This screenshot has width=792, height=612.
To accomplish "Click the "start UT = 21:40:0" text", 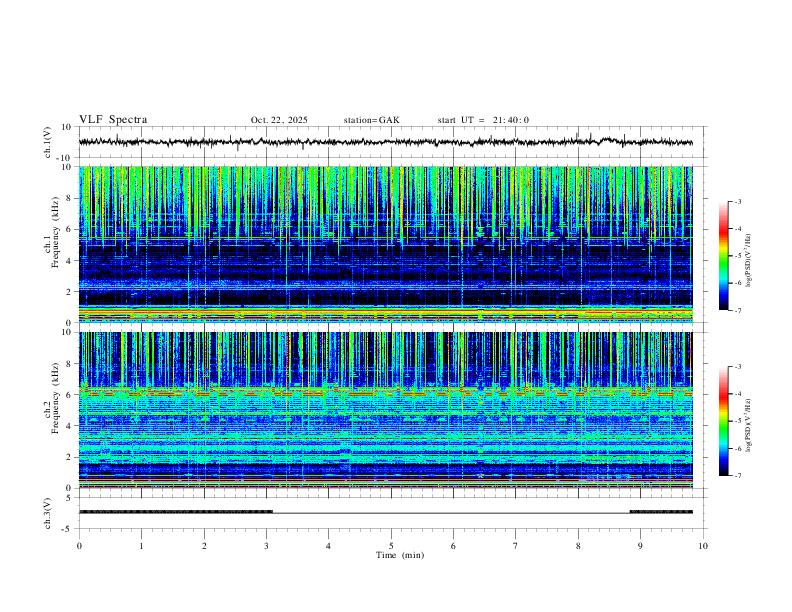I will [x=483, y=120].
